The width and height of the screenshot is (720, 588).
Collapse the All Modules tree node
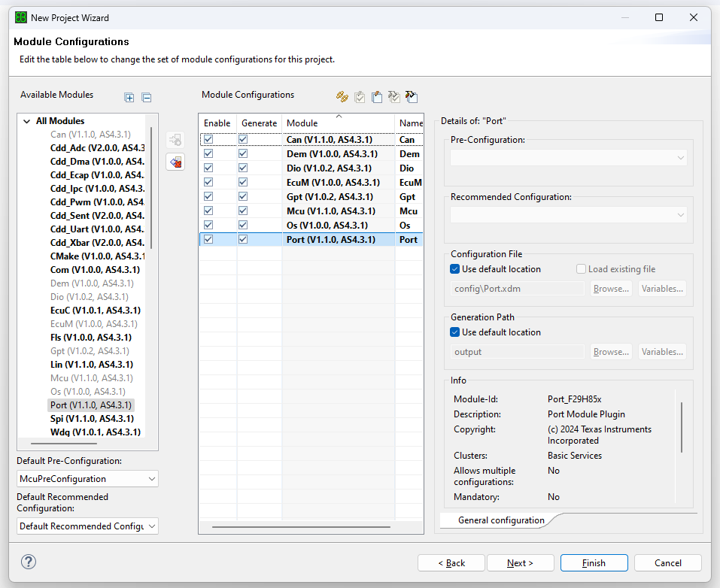click(27, 121)
